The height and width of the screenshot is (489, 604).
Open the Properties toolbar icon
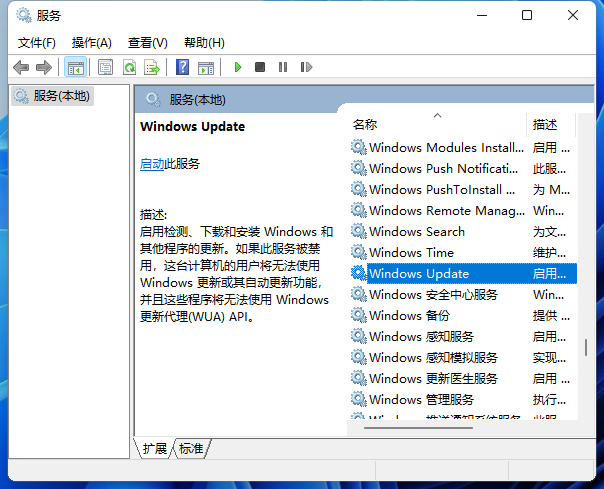(x=105, y=67)
